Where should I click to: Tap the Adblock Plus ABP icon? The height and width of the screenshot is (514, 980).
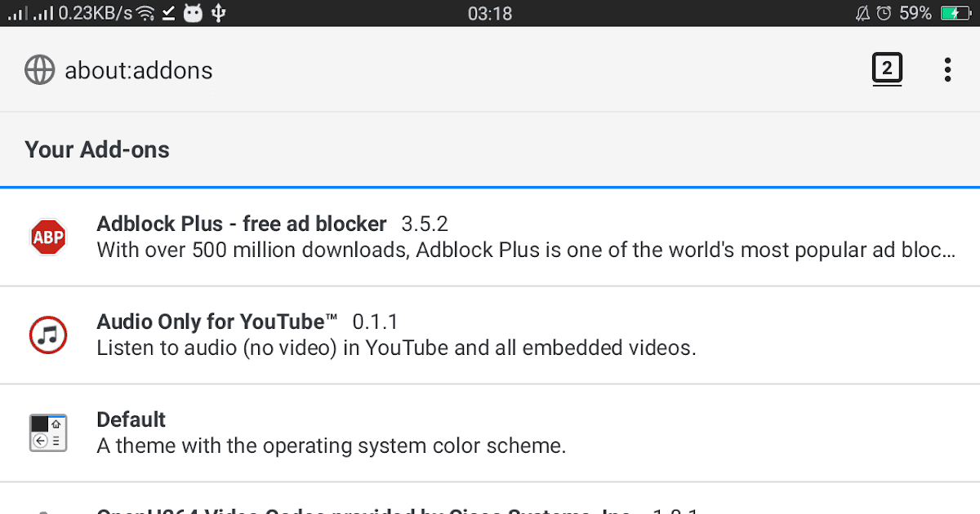coord(48,237)
